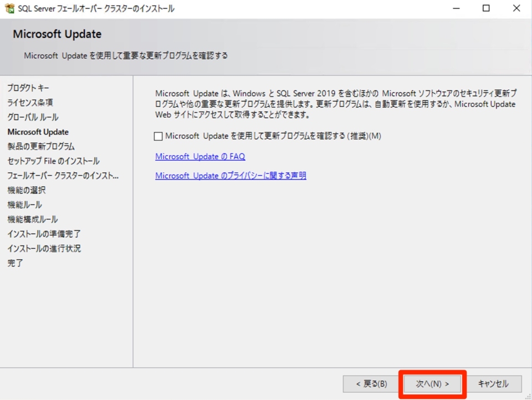Click the window resize grip corner
Screen dimensions: 532x400
(528, 396)
